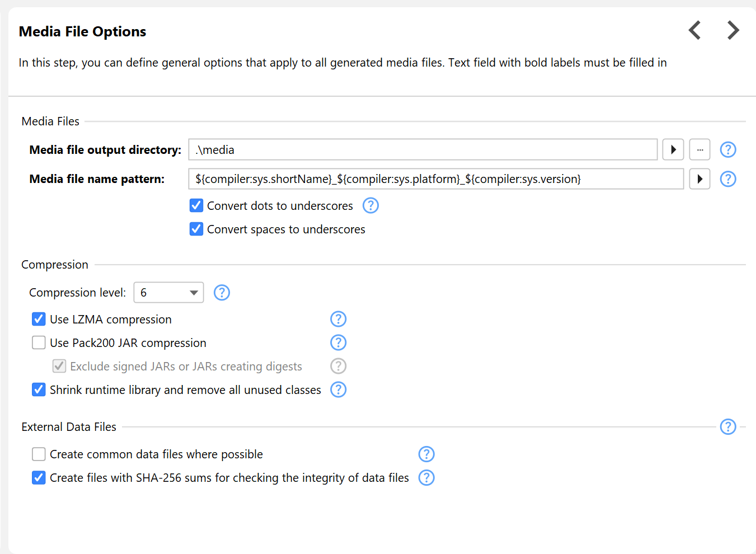The width and height of the screenshot is (756, 554).
Task: Open help for External Data Files section
Action: point(727,427)
